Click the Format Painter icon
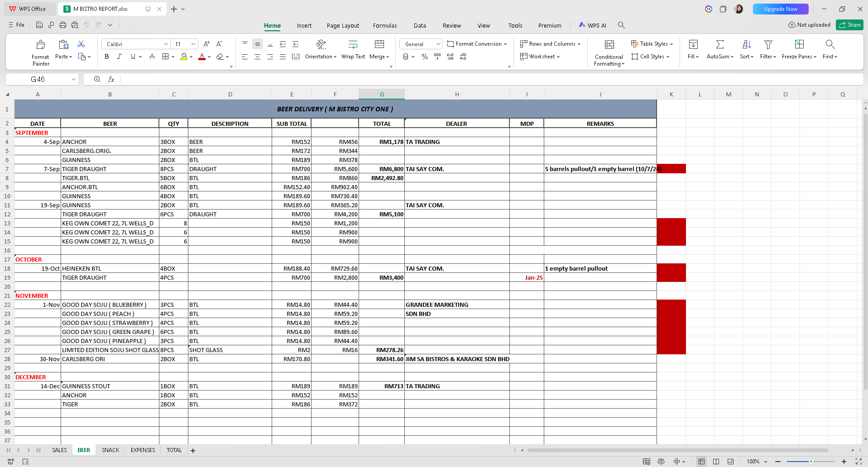The image size is (868, 467). (40, 44)
